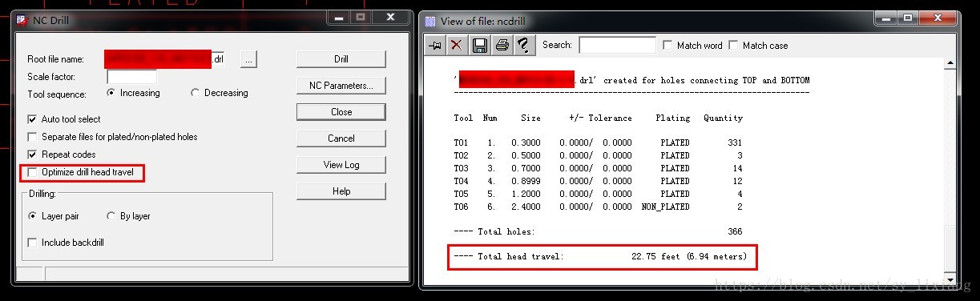The height and width of the screenshot is (301, 980).
Task: Uncheck the Repeat codes option
Action: click(x=32, y=155)
